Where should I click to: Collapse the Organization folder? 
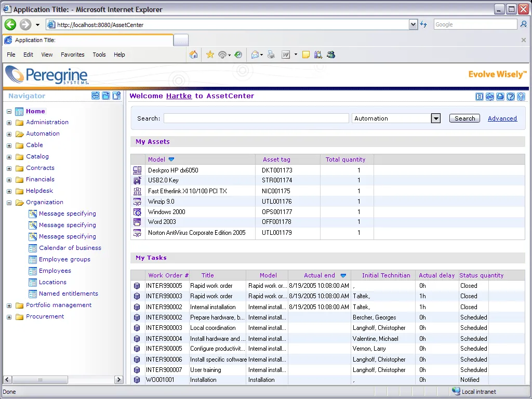click(x=9, y=203)
